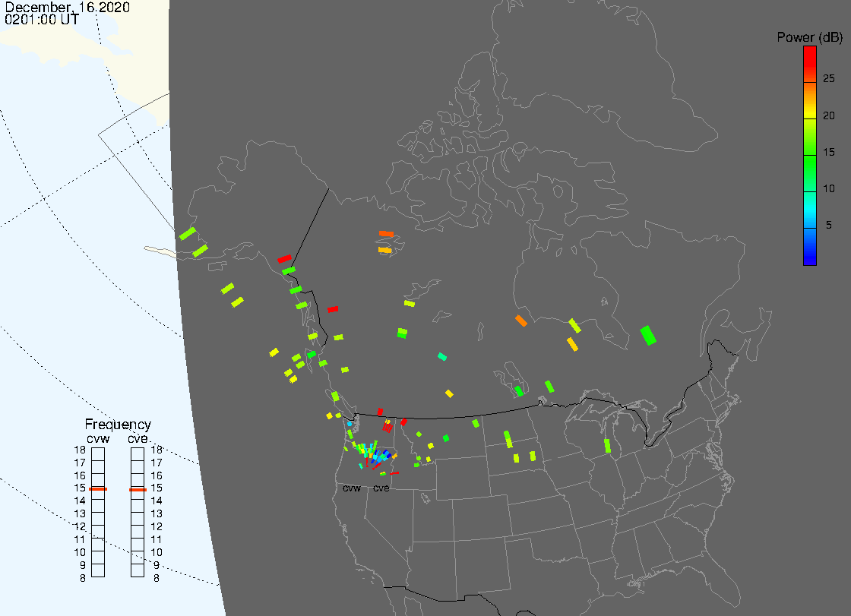Screen dimensions: 851x616
Task: Click the cvw column header in the Frequency legend
Action: point(98,438)
